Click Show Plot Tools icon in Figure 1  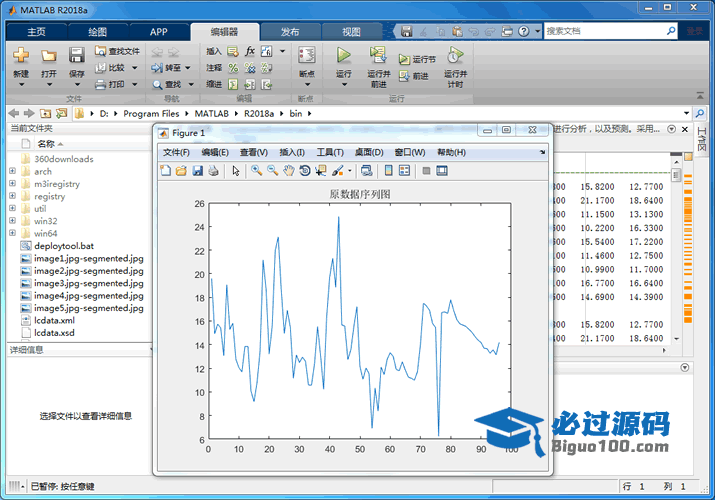[x=442, y=170]
